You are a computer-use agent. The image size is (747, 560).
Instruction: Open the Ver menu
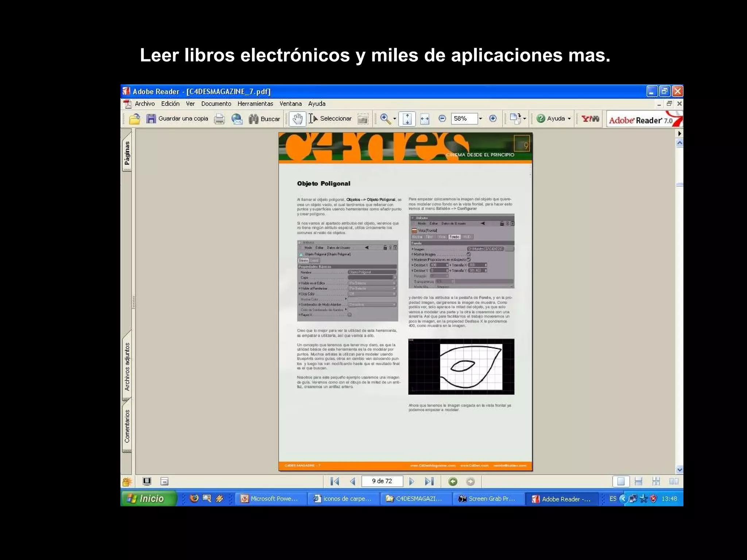(x=190, y=104)
